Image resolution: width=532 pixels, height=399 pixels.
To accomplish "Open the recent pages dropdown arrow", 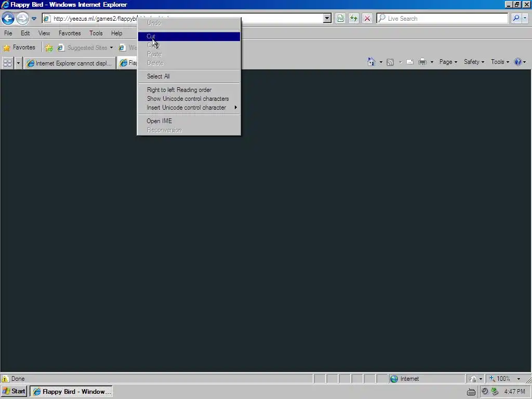I will pos(34,19).
